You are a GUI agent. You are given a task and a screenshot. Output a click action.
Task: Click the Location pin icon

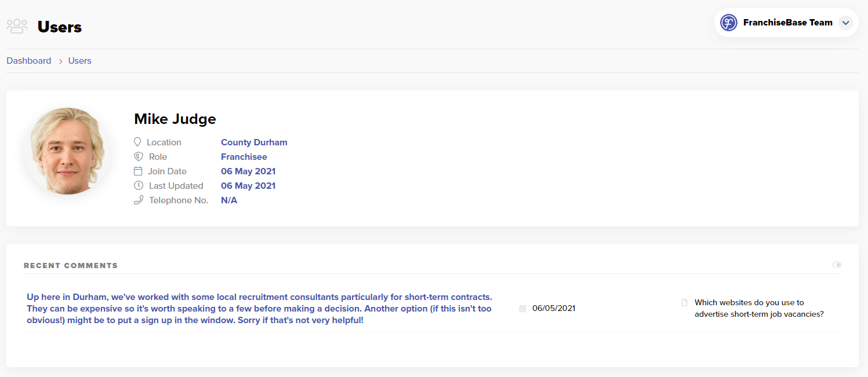coord(138,142)
